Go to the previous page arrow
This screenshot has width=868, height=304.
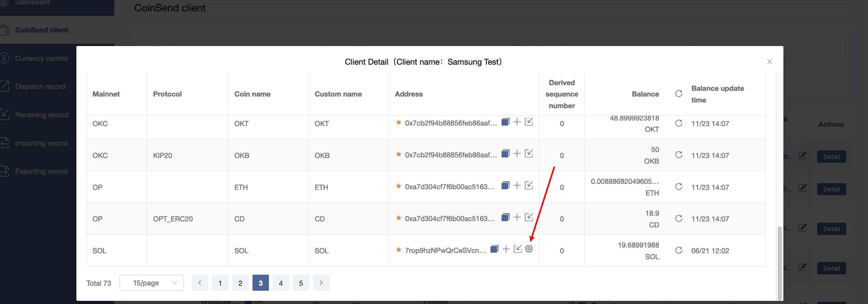[200, 283]
